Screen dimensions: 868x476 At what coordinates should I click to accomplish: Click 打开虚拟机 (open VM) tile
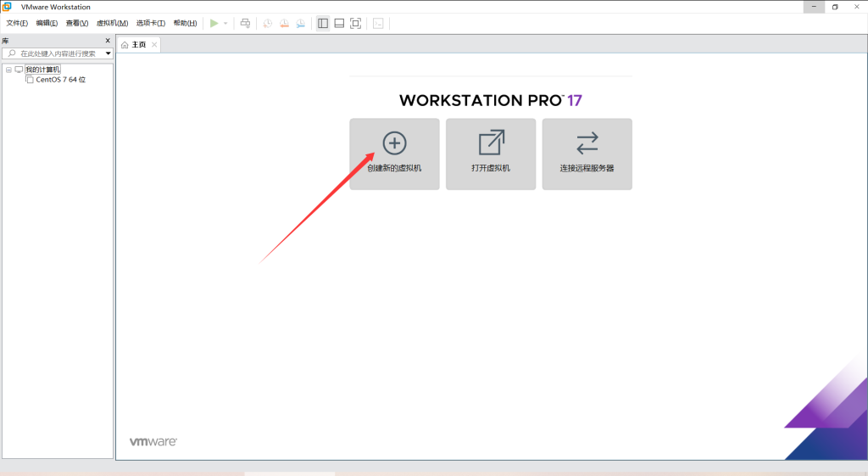click(491, 154)
